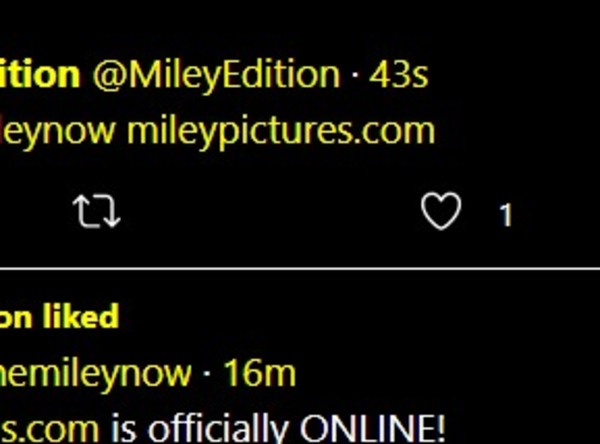Like the MileyEdition tweet with heart icon
Viewport: 600px width, 444px height.
(x=441, y=211)
